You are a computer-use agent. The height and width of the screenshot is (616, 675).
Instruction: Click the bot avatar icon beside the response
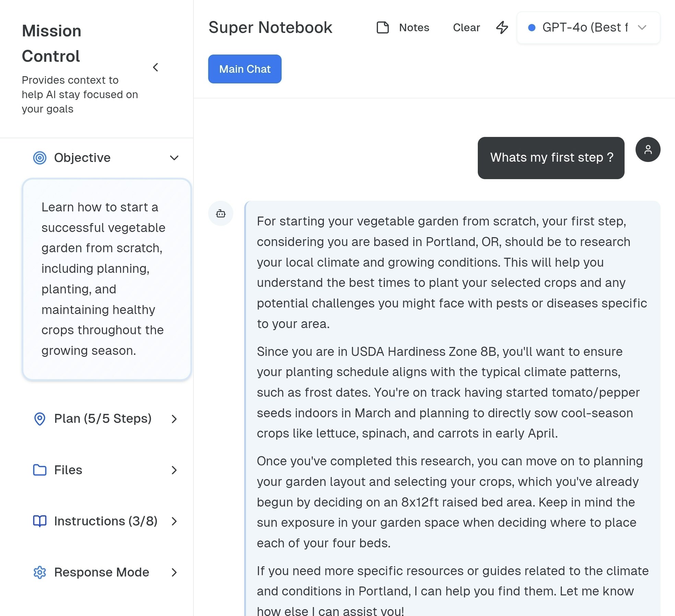coord(221,213)
